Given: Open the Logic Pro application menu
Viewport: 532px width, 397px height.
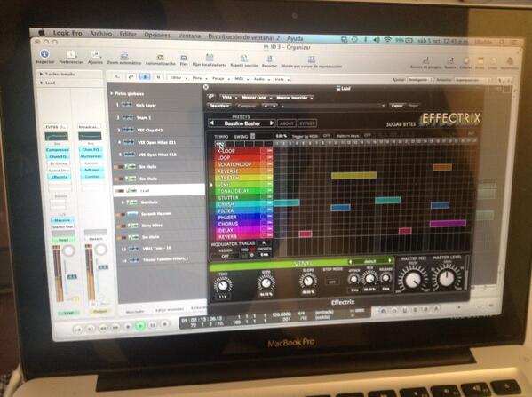Looking at the screenshot, I should [x=67, y=33].
